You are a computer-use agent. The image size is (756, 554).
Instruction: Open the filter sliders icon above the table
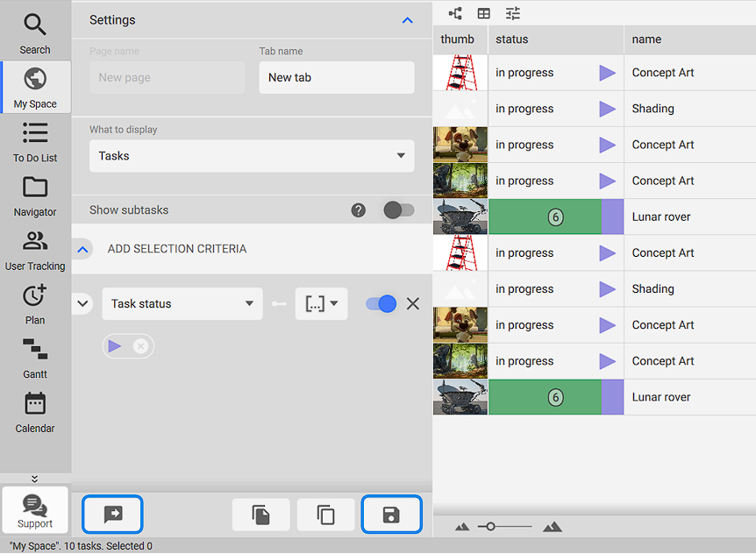point(512,13)
